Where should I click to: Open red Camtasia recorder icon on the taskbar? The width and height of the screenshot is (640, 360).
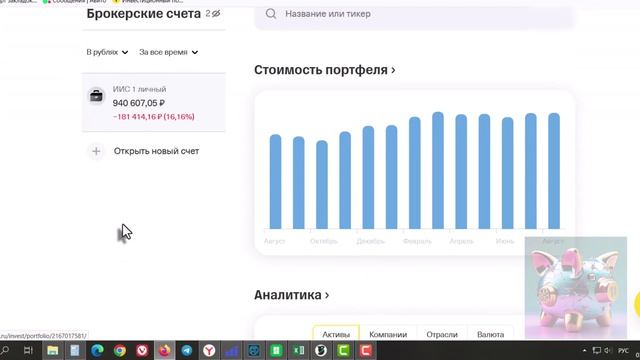coord(366,350)
